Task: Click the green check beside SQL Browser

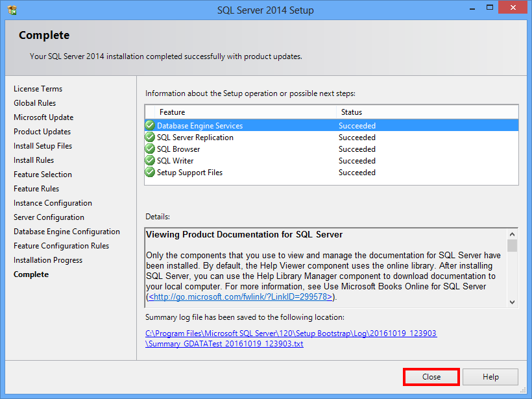Action: click(150, 149)
